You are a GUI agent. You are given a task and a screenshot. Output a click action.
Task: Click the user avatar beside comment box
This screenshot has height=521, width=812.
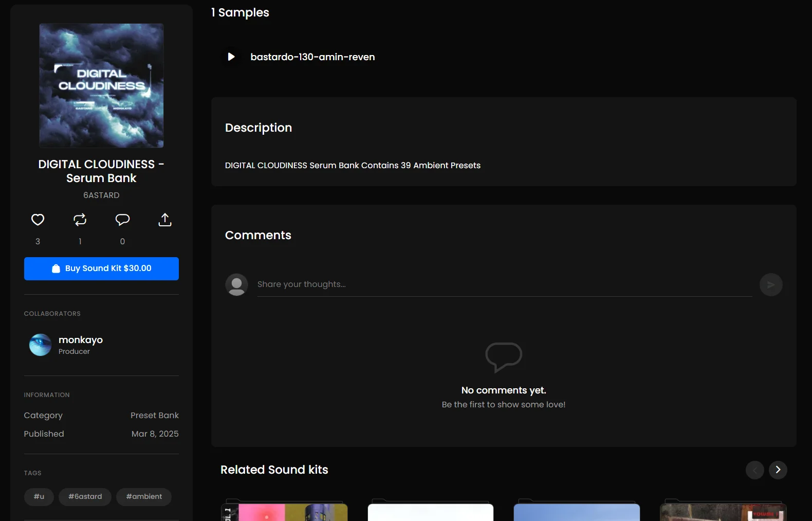tap(236, 284)
